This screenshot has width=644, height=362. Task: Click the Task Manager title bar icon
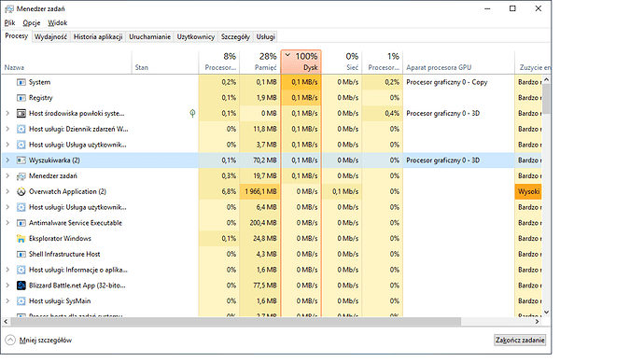coord(8,8)
